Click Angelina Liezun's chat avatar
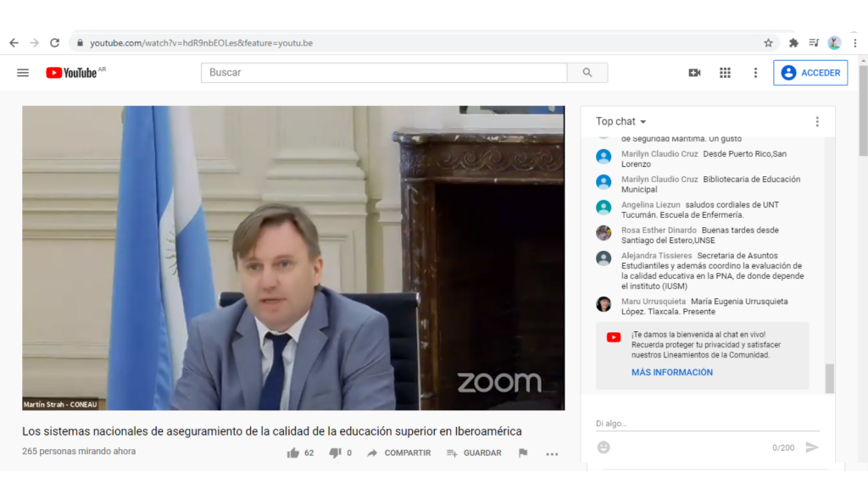This screenshot has height=488, width=868. click(604, 208)
